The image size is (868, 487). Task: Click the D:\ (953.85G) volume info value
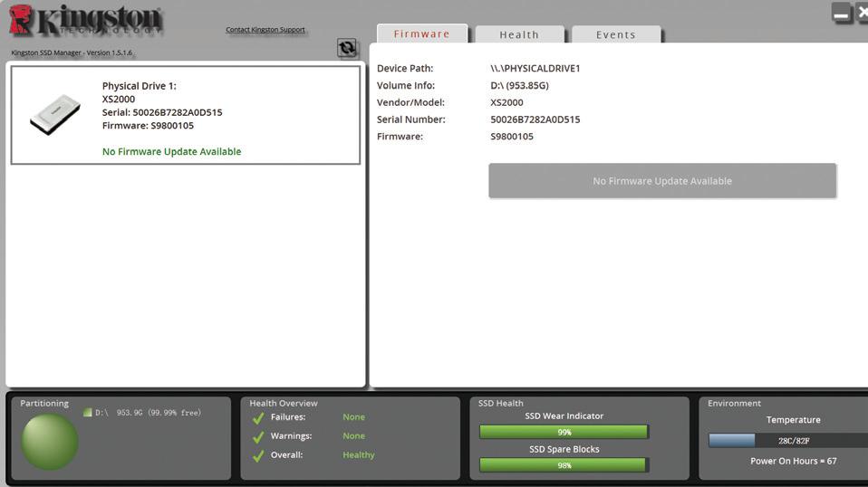point(519,85)
